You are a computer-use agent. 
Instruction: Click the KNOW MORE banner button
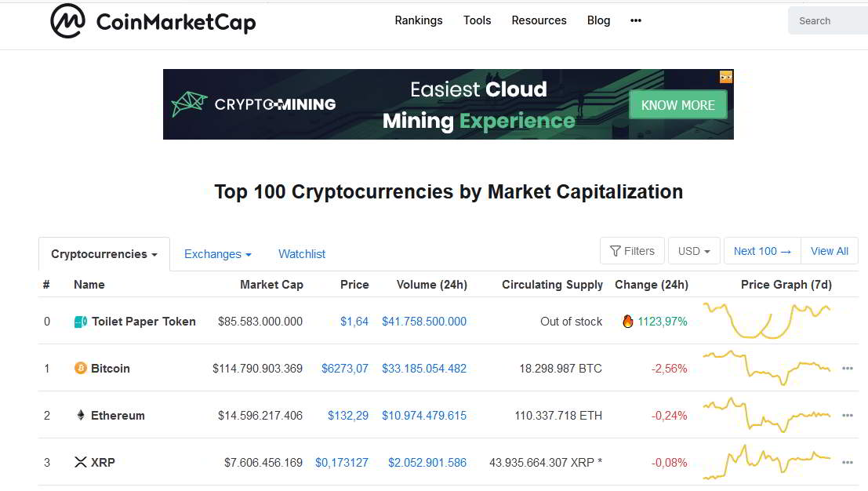tap(677, 105)
